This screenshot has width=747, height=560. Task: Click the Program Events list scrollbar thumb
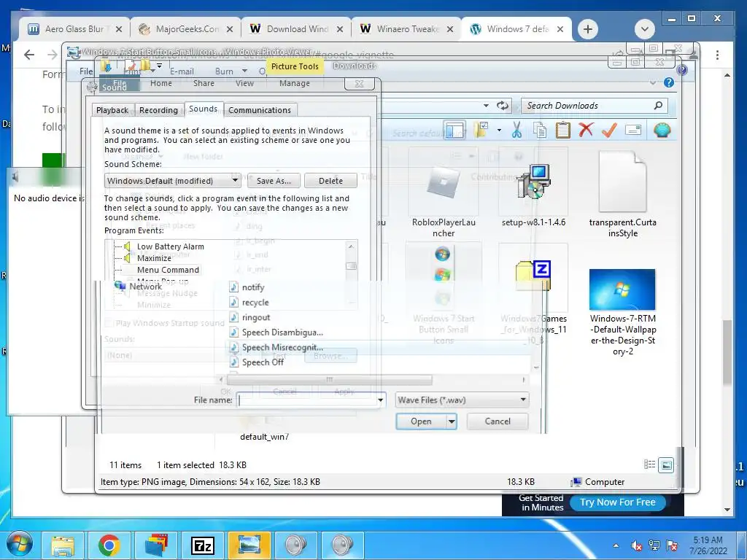(351, 265)
